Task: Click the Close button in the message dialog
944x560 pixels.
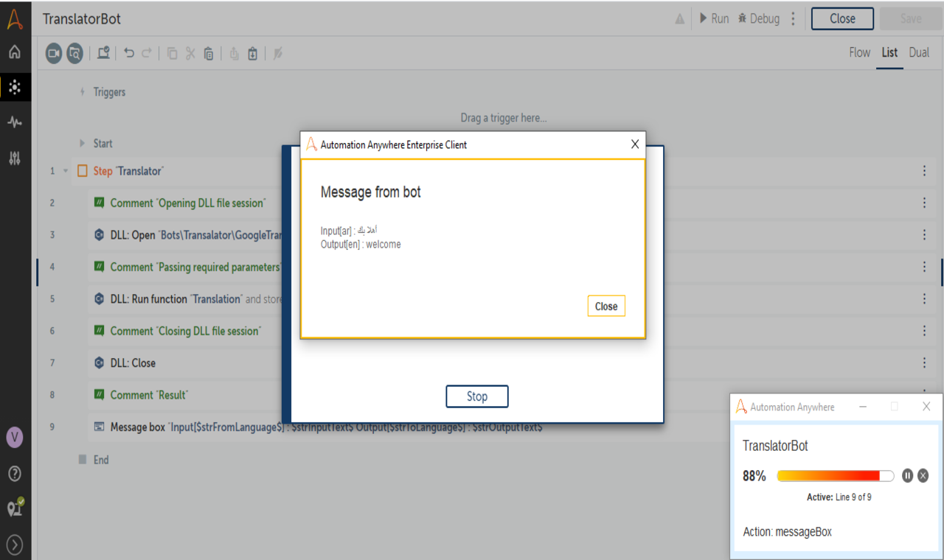Action: (x=606, y=307)
